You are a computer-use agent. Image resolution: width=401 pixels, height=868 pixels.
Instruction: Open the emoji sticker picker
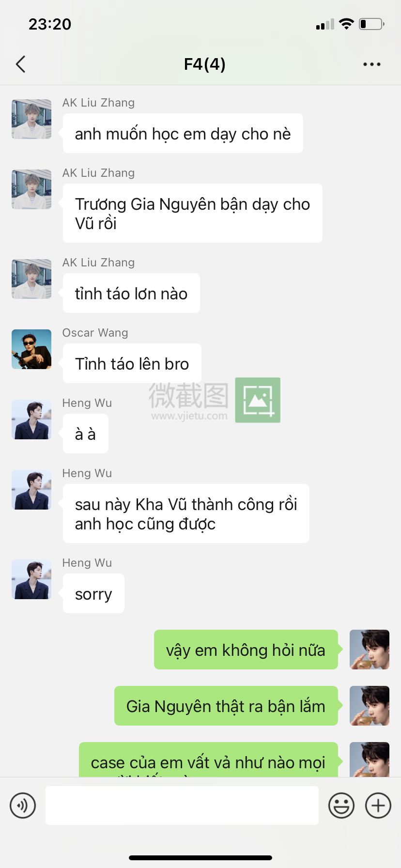point(341,806)
